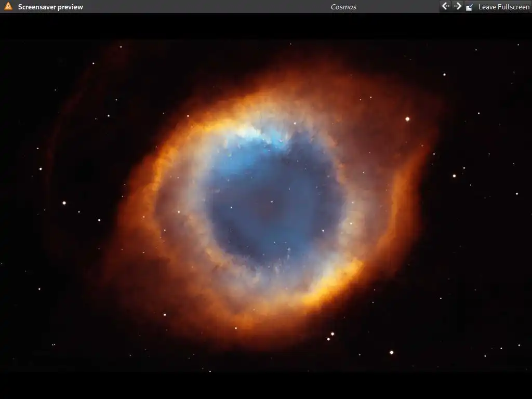The height and width of the screenshot is (399, 532).
Task: Click the Helix nebula preview image
Action: 266,206
